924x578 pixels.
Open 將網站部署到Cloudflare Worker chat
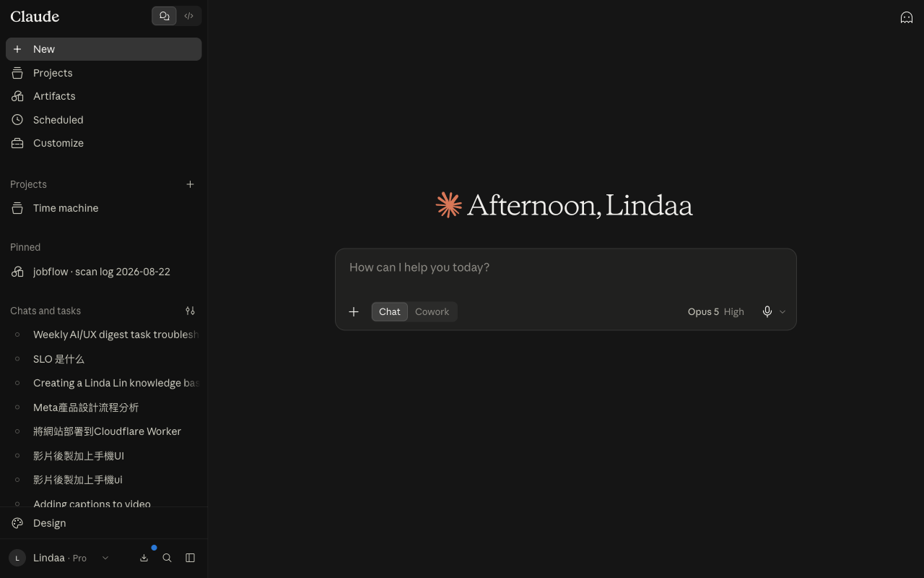pos(103,431)
